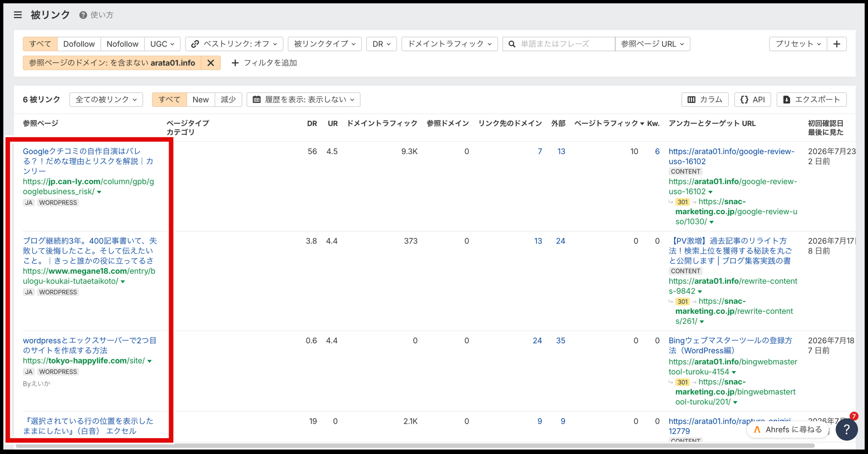Click the エクスポート export button
868x454 pixels.
811,100
